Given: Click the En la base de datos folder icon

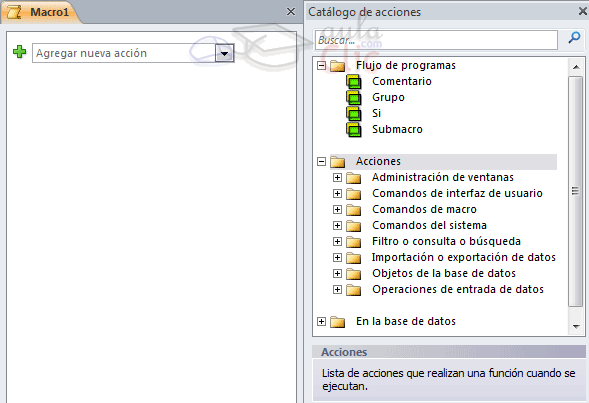Looking at the screenshot, I should (x=338, y=322).
